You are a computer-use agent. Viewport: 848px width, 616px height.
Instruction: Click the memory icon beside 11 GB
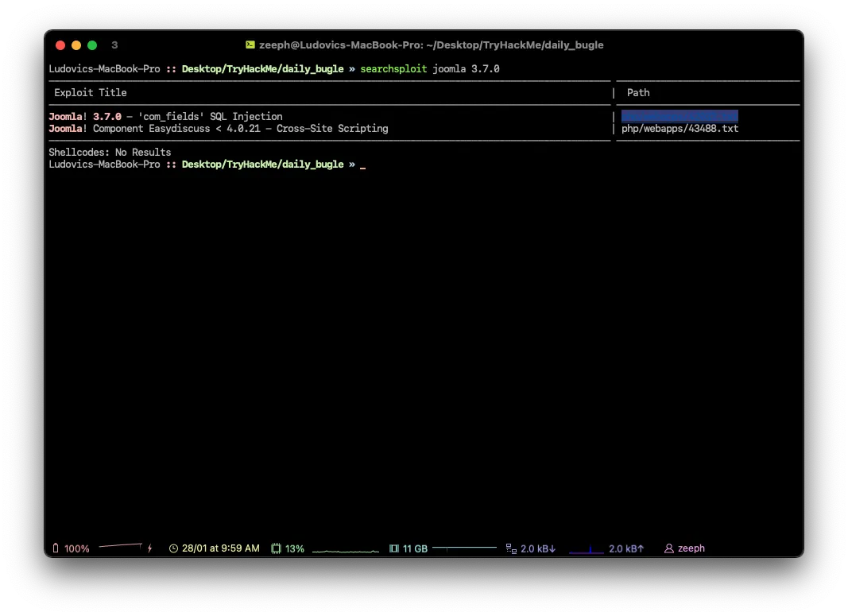[394, 548]
